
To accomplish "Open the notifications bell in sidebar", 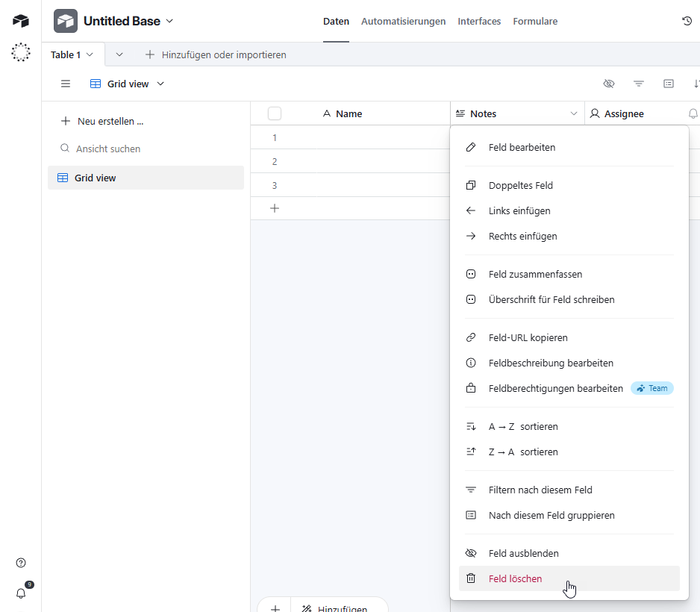I will (x=21, y=593).
